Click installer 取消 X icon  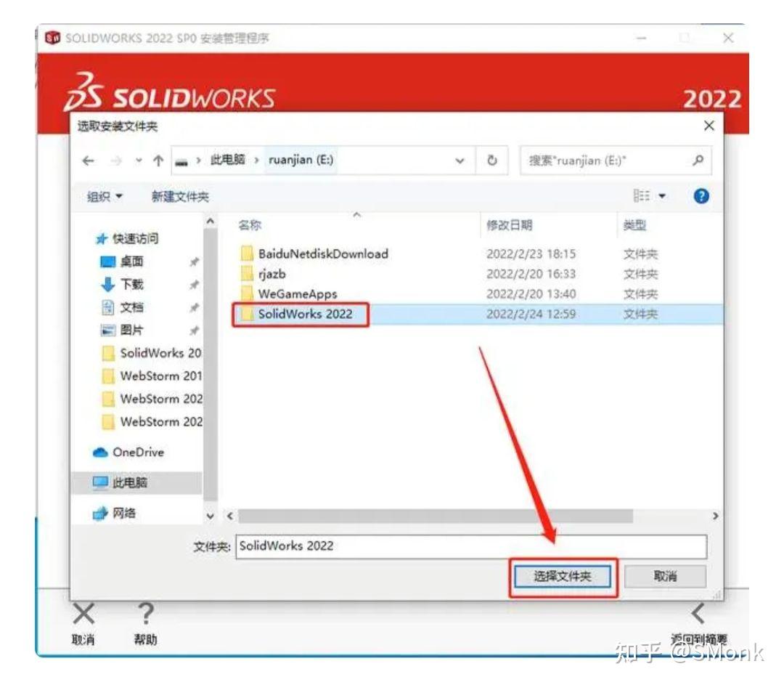pyautogui.click(x=83, y=613)
